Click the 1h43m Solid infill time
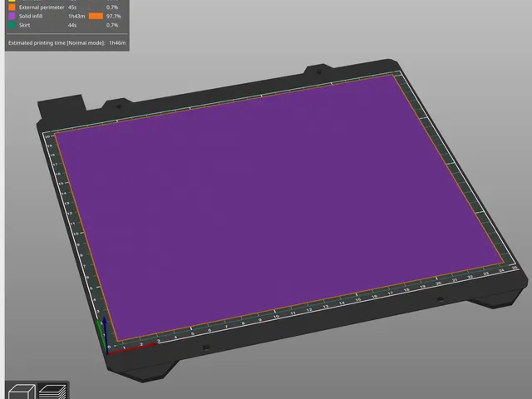Image resolution: width=532 pixels, height=399 pixels. pos(76,16)
